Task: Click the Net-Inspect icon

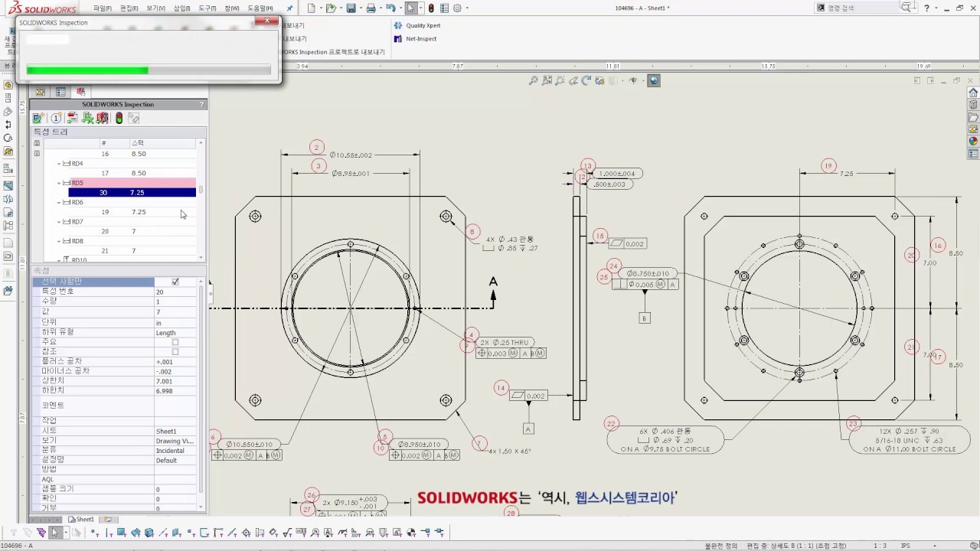Action: point(398,38)
